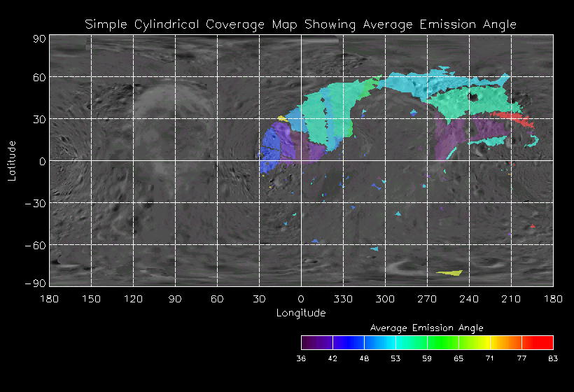Select the yellow-green coverage patch near the south pole
Viewport: 574px width, 392px height.
click(449, 272)
